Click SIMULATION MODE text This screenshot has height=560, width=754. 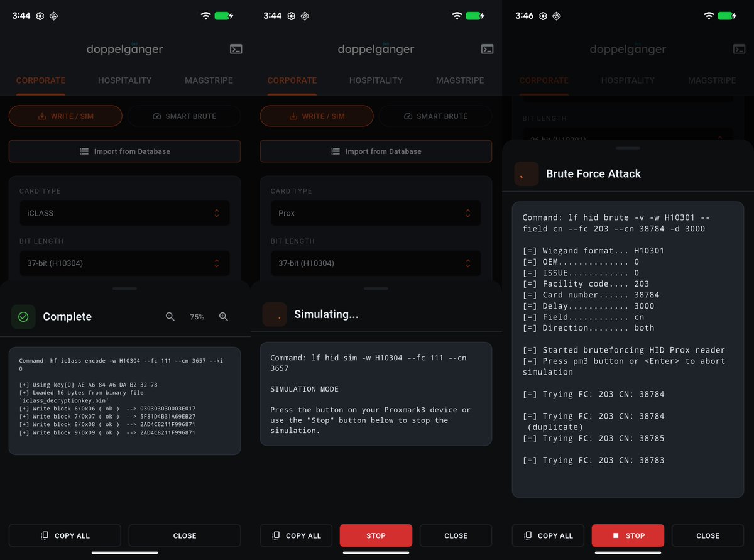click(x=304, y=389)
